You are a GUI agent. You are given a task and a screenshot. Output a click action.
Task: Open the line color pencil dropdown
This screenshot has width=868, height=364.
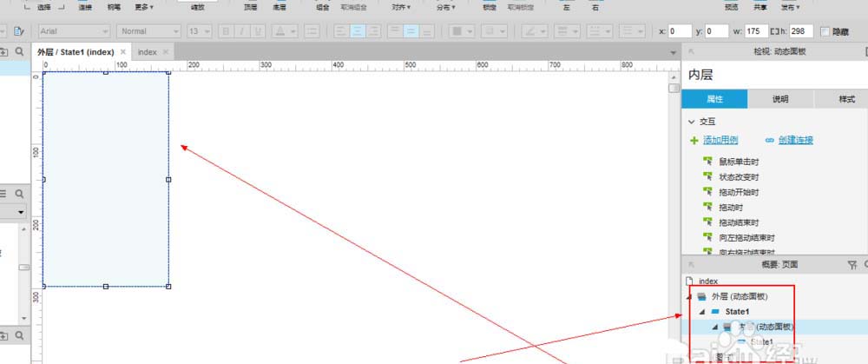(536, 31)
